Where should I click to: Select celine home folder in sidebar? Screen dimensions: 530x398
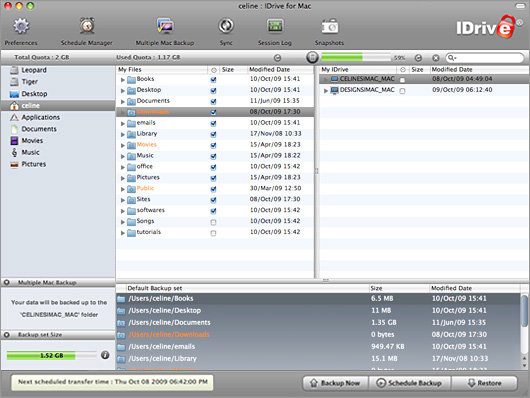coord(58,106)
